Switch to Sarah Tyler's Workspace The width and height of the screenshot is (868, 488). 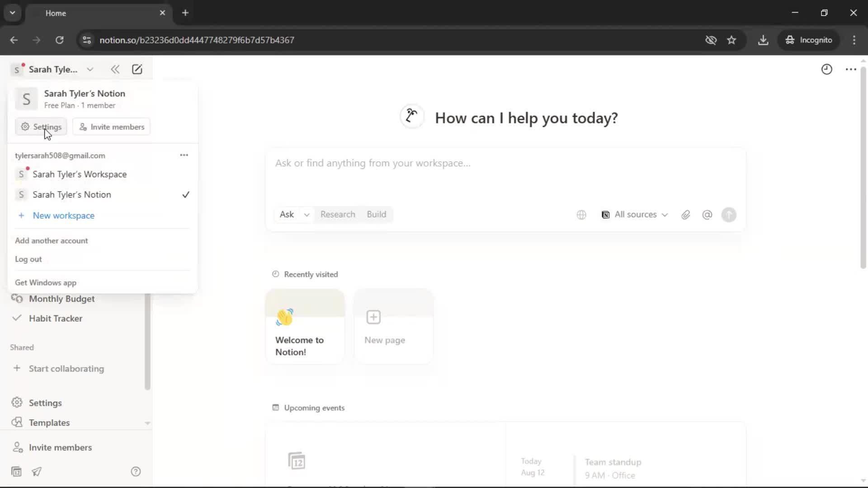click(102, 174)
